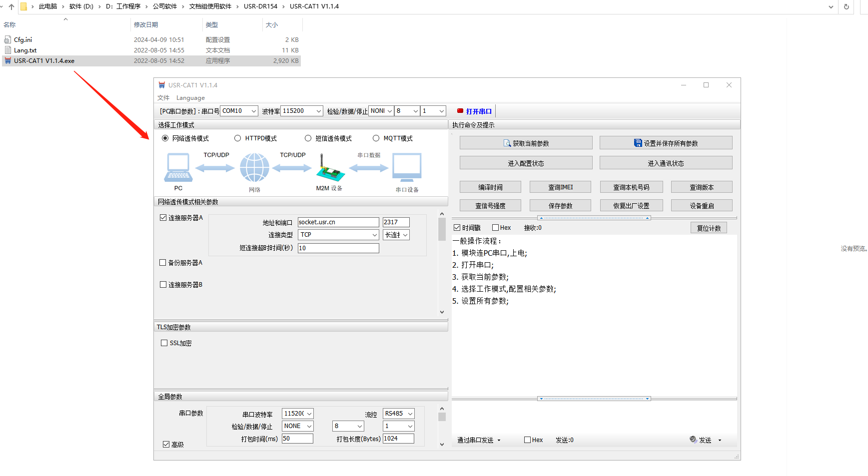The image size is (868, 476).
Task: Click the 设备重启 button
Action: [701, 206]
